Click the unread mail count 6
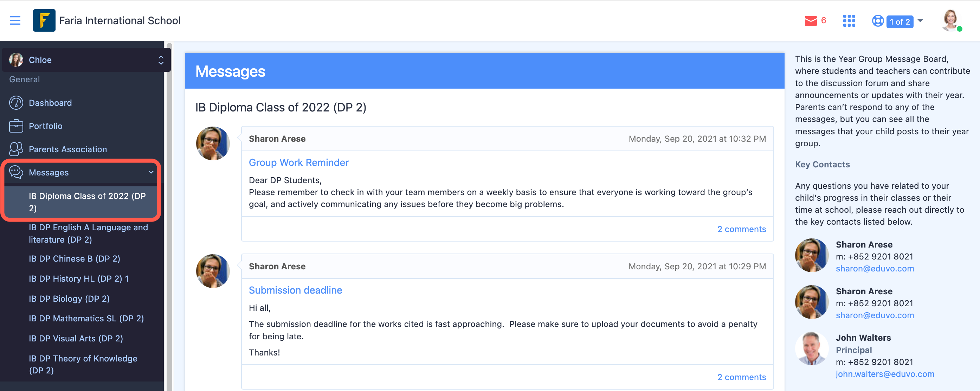Image resolution: width=980 pixels, height=391 pixels. coord(824,20)
